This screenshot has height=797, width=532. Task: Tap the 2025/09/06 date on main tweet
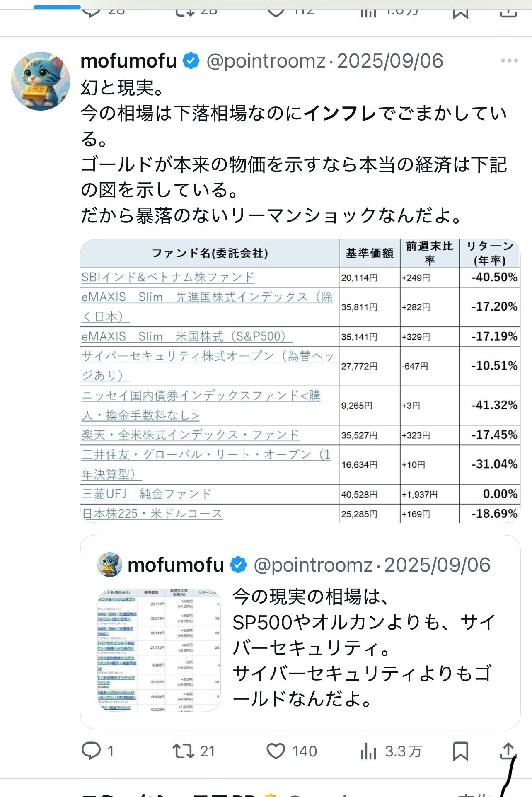390,61
